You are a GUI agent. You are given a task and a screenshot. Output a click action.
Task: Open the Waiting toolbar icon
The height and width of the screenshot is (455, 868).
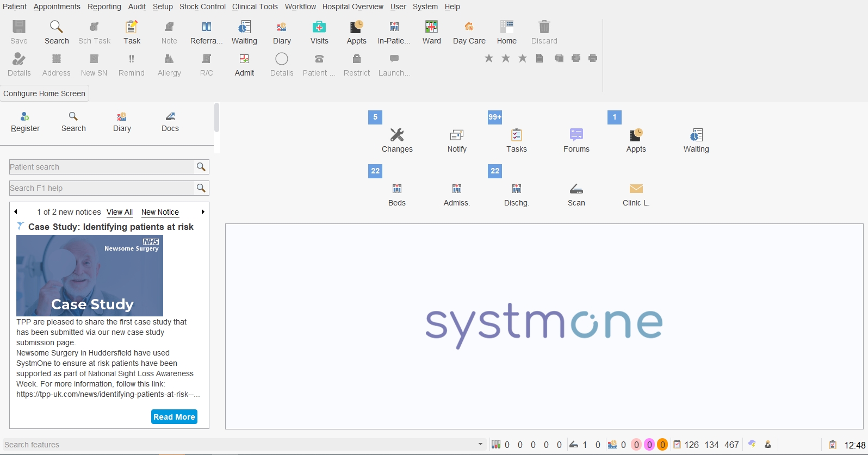coord(244,32)
